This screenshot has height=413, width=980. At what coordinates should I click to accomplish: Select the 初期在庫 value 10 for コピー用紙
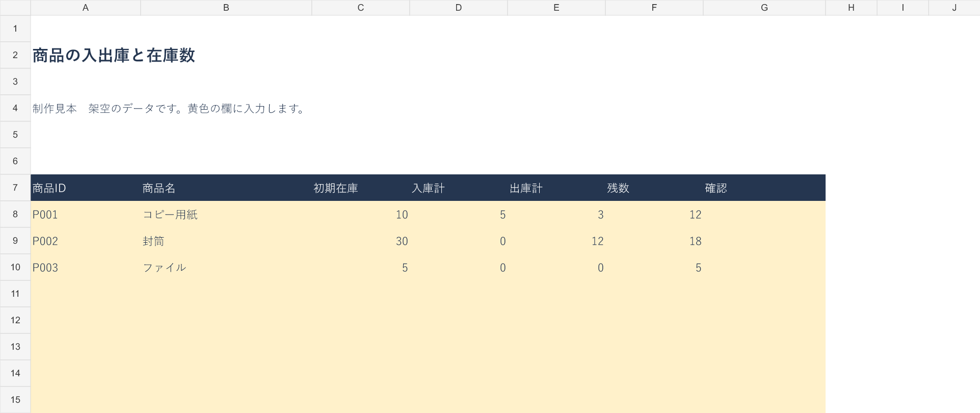pyautogui.click(x=361, y=215)
